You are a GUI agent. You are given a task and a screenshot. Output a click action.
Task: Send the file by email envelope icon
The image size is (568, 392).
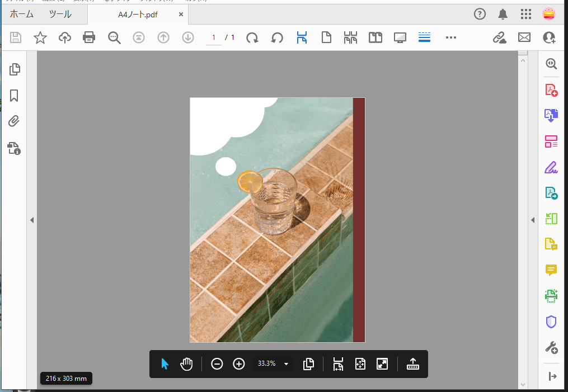tap(524, 37)
